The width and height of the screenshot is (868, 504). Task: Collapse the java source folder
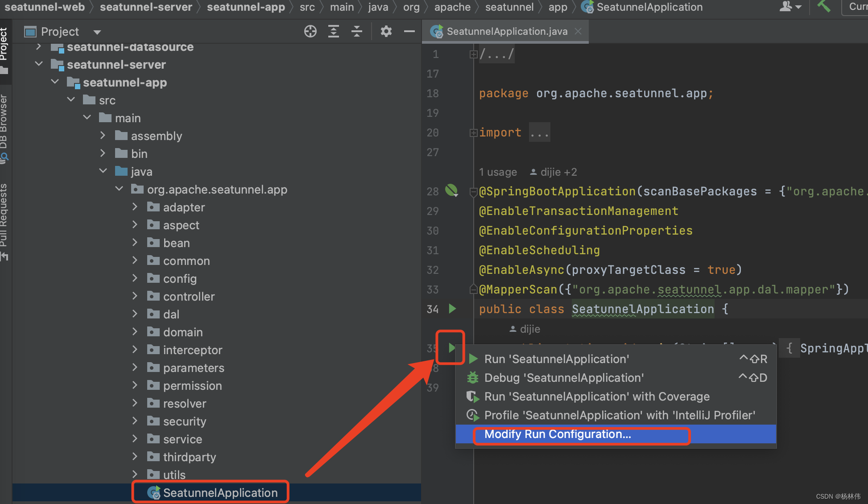point(103,171)
